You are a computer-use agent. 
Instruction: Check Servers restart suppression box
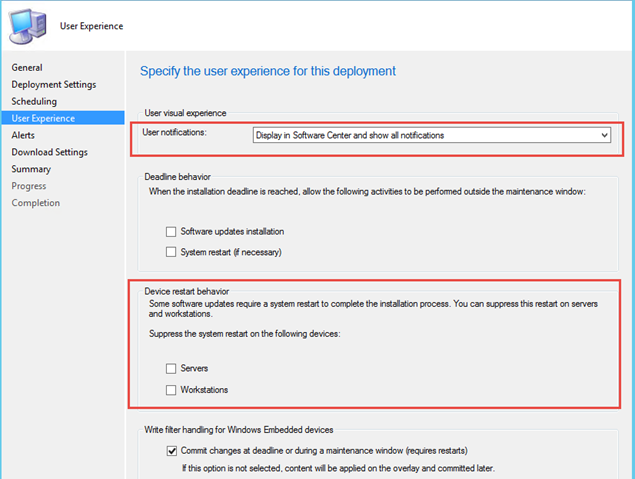[x=171, y=368]
